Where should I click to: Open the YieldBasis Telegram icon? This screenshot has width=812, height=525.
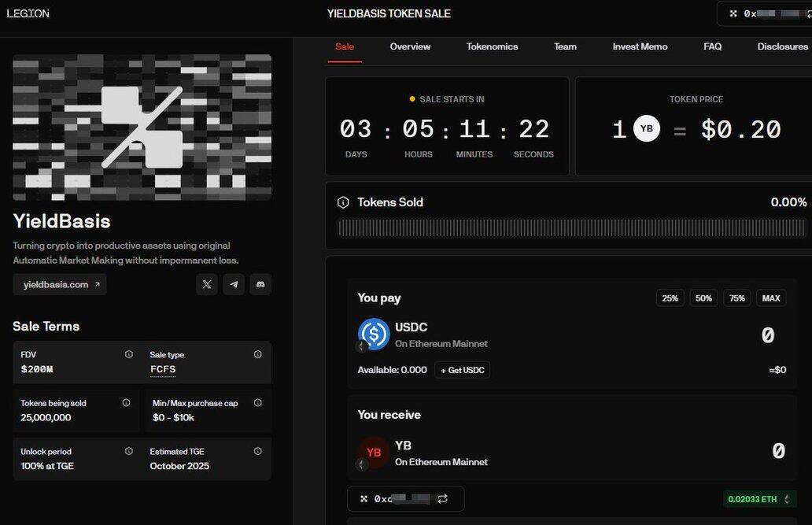click(234, 284)
